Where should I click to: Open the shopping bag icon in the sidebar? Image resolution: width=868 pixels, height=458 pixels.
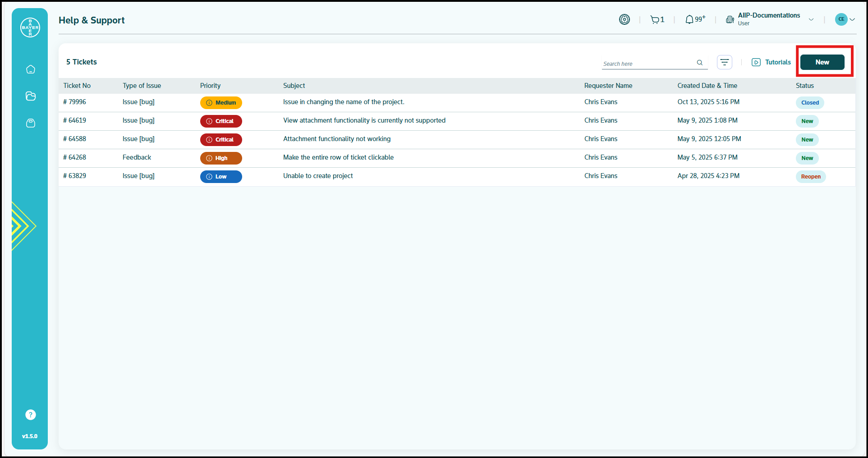click(30, 123)
